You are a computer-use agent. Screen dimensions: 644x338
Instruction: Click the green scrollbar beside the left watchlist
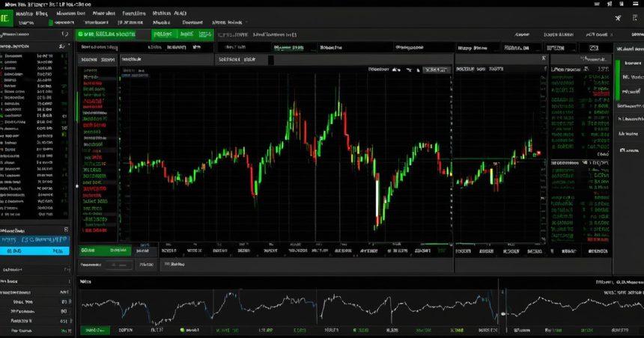tap(77, 107)
